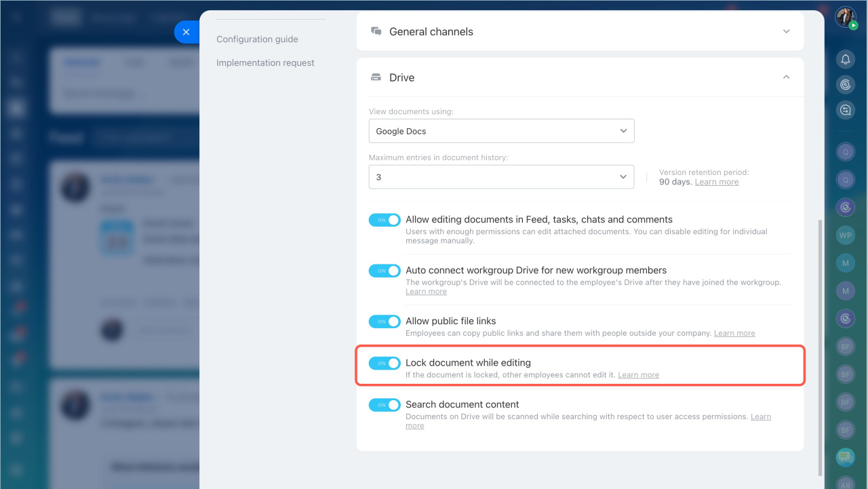Click the Drive section icon
The height and width of the screenshot is (489, 868).
click(376, 77)
